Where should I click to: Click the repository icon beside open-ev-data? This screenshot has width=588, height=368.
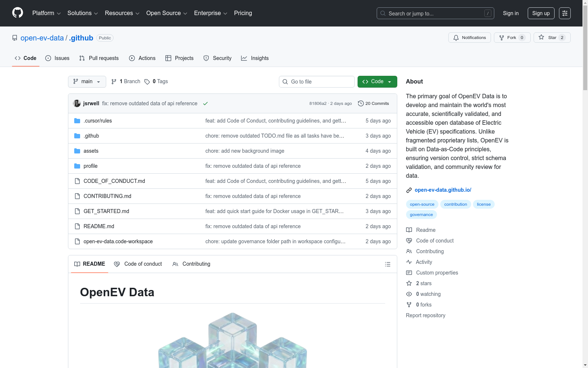(15, 38)
